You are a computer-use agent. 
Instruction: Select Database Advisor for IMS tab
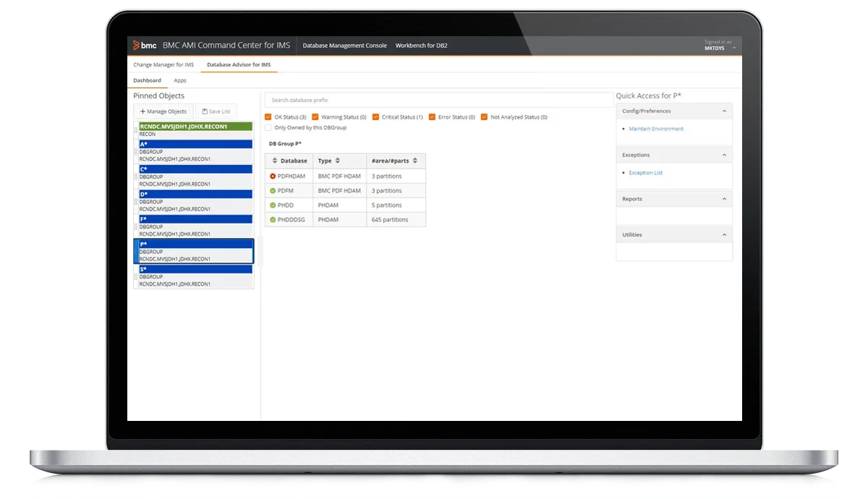(x=239, y=65)
